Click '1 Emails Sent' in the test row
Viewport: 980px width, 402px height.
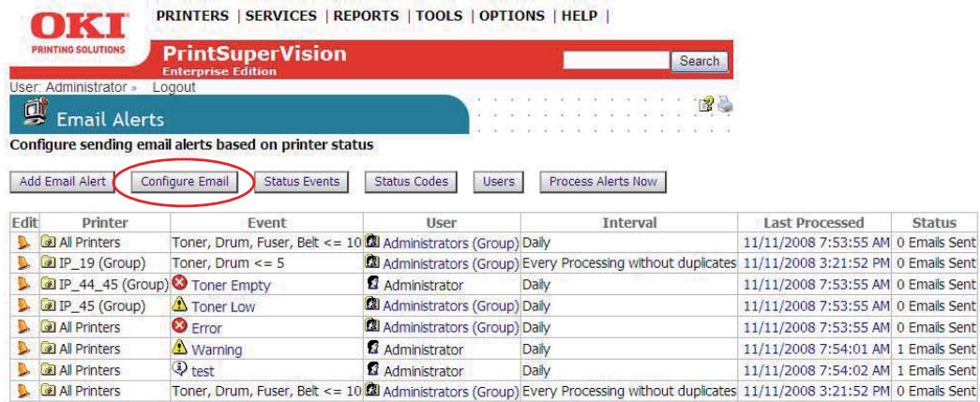coord(936,369)
